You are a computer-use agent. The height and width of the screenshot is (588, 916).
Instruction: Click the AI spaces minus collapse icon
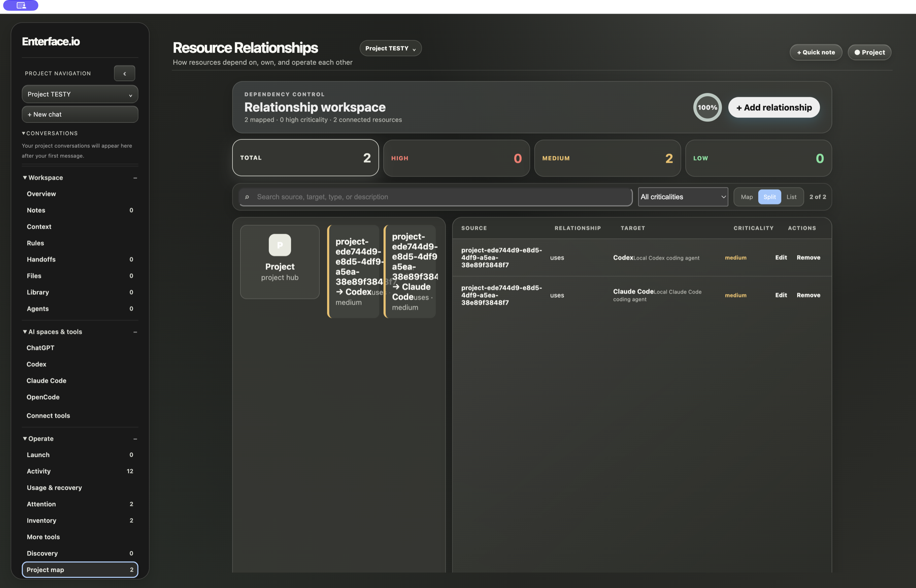coord(135,332)
